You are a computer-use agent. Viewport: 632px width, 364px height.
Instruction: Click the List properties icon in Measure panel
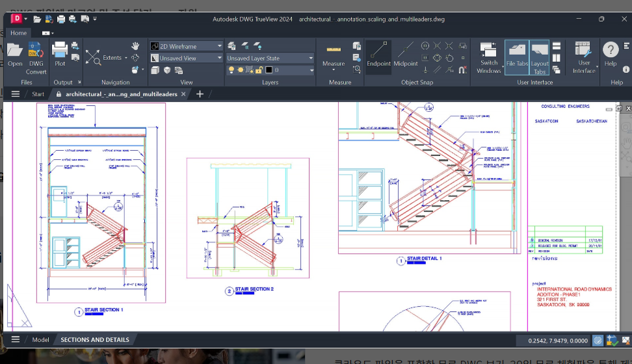(357, 58)
